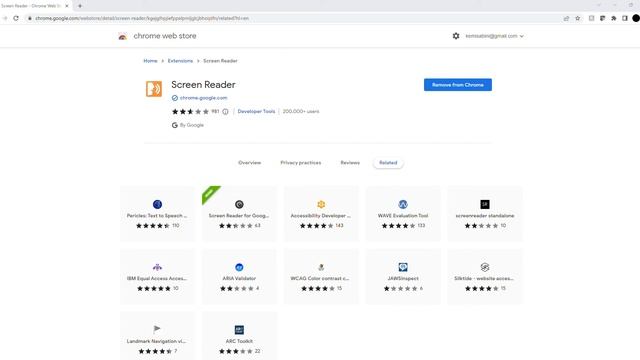Click the screenreader standalone extension icon
Image resolution: width=640 pixels, height=360 pixels.
485,204
